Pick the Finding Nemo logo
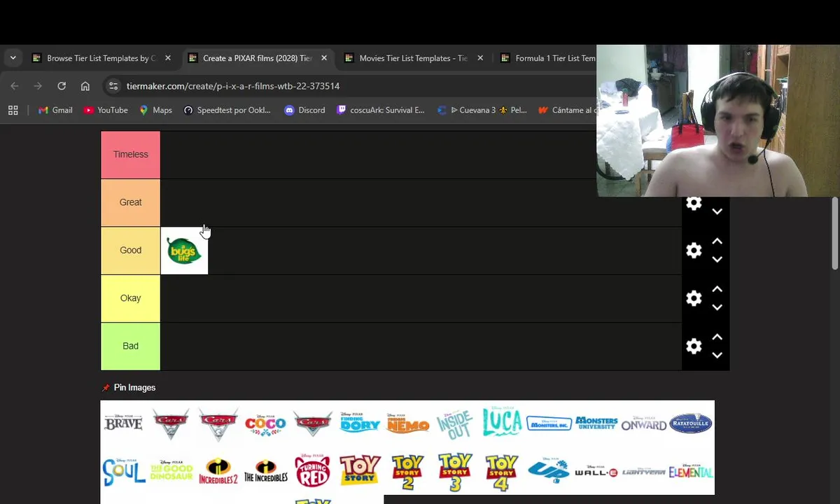The image size is (840, 504). [407, 423]
